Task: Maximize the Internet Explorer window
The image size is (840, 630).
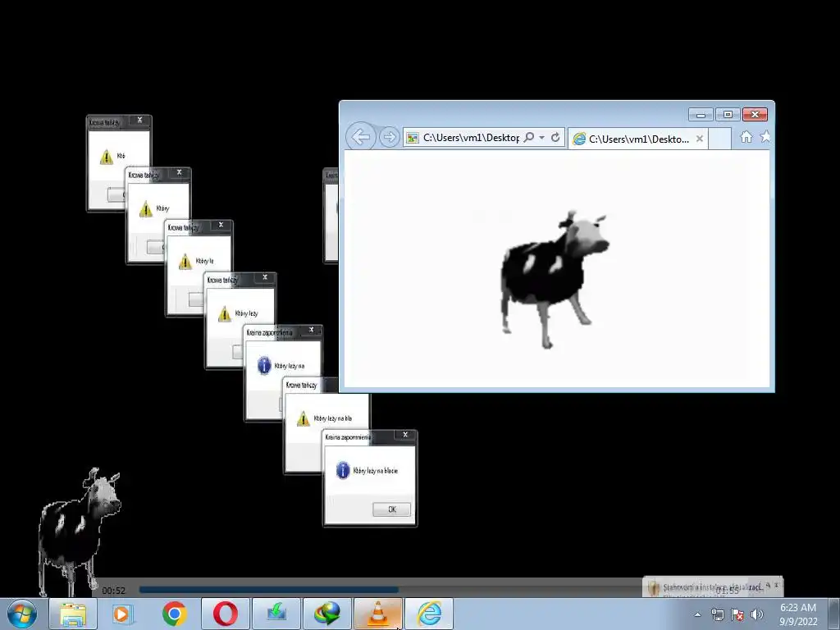Action: point(728,115)
